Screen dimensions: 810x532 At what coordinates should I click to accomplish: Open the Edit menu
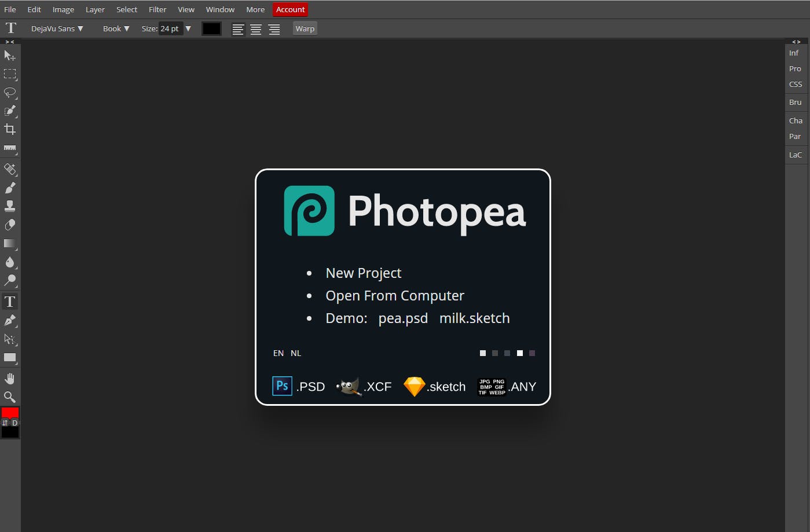click(x=34, y=10)
